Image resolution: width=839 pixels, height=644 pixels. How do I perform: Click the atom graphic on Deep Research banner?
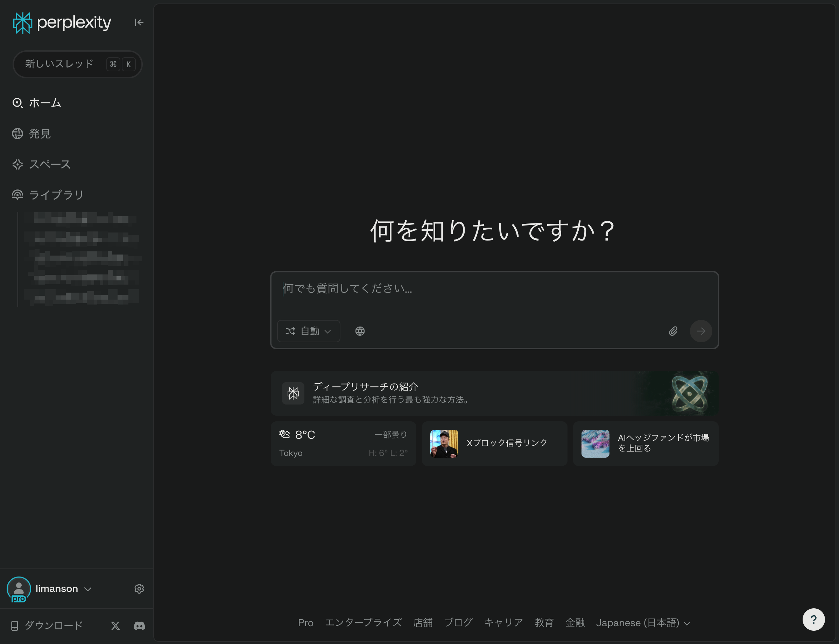pos(689,393)
